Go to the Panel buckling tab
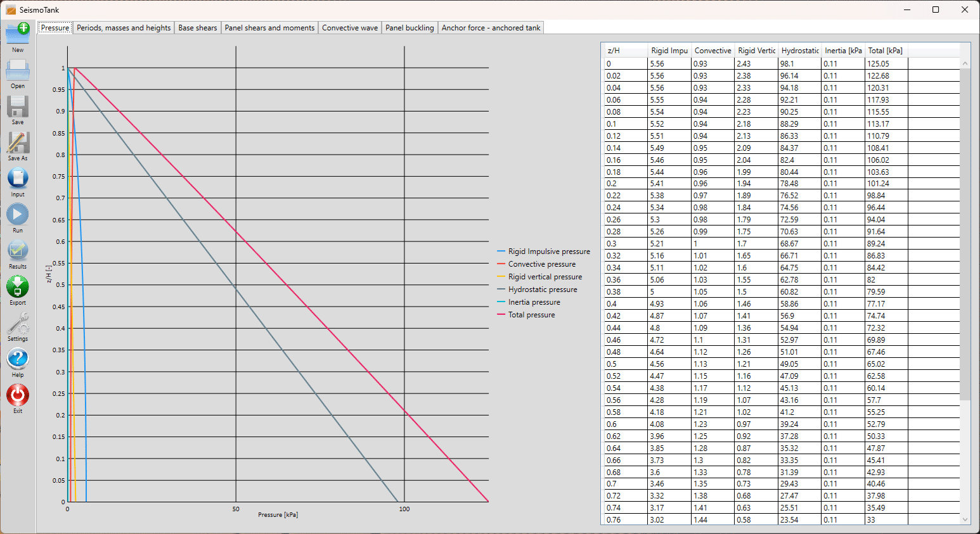The image size is (980, 534). pos(409,28)
